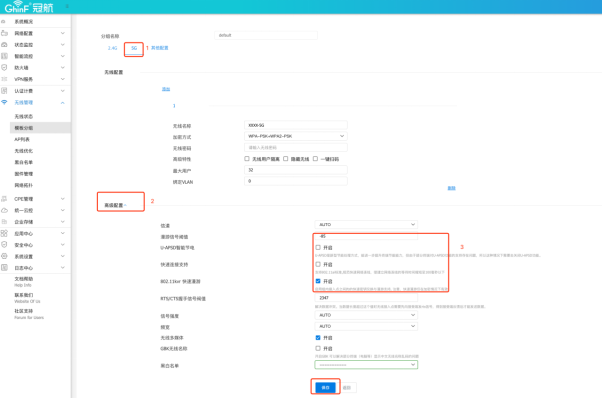Toggle the 无线用户隔离 checkbox

(247, 159)
